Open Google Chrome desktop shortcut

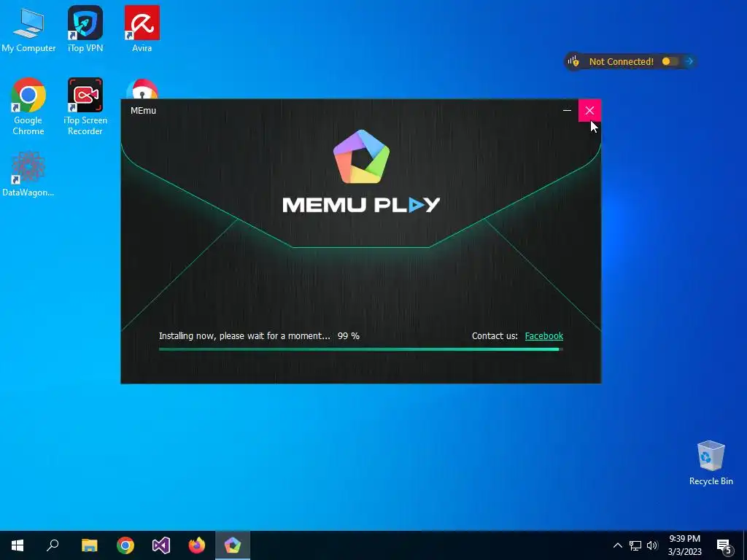[x=28, y=106]
